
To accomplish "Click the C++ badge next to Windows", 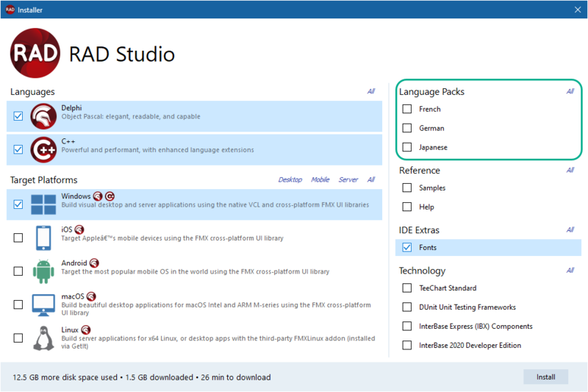I will [x=110, y=196].
